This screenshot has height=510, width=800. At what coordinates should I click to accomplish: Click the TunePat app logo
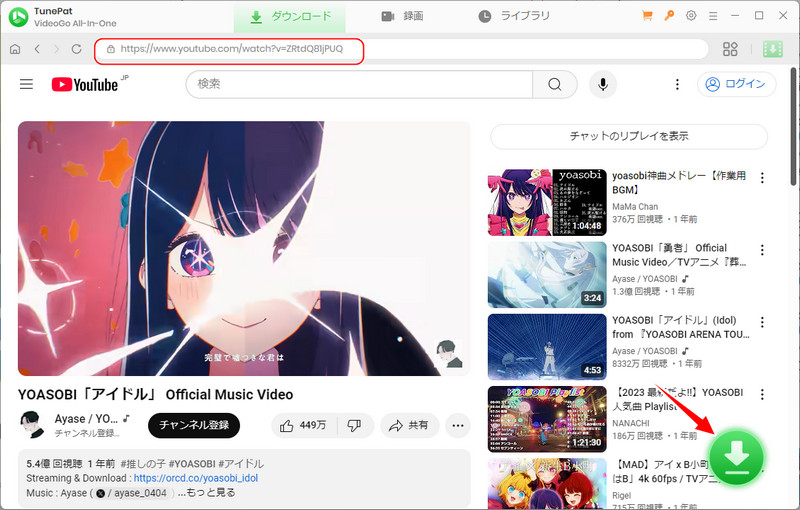[18, 17]
